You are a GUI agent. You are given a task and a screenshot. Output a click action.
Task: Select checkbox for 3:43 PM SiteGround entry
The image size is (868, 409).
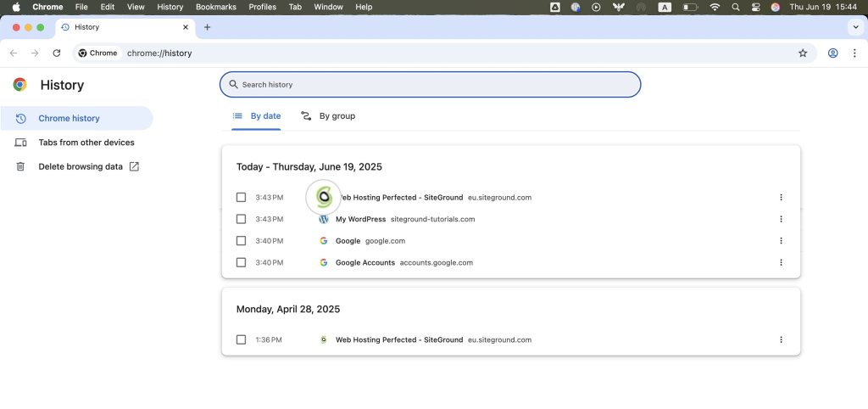241,198
